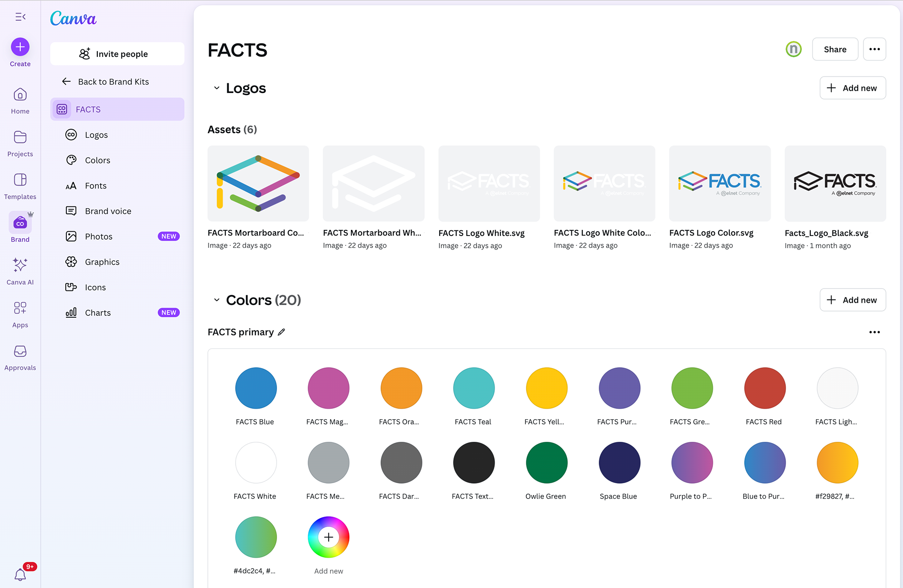Click the Canva logo
The height and width of the screenshot is (588, 903).
[73, 19]
